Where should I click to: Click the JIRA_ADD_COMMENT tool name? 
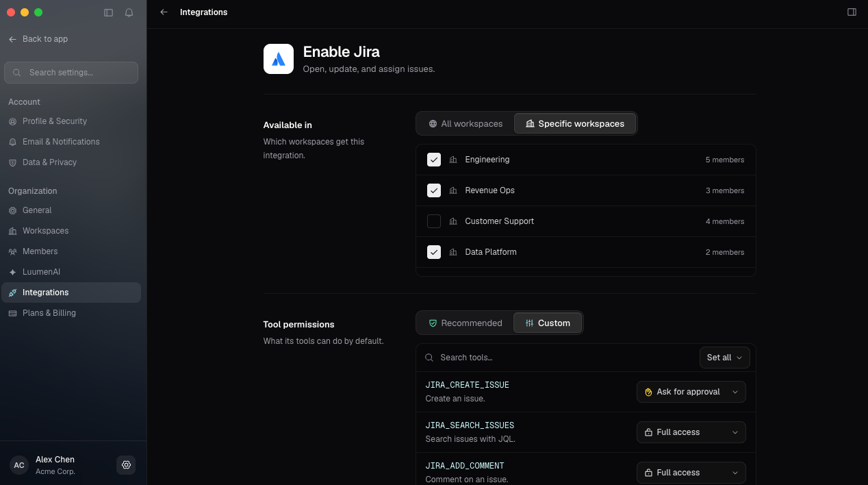[465, 466]
